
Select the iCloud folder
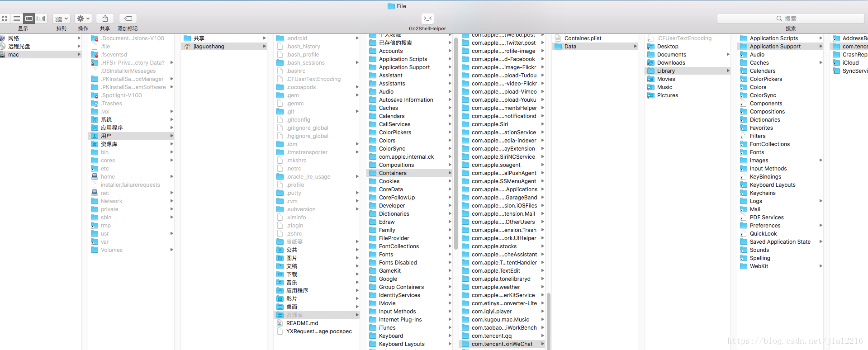pos(849,63)
